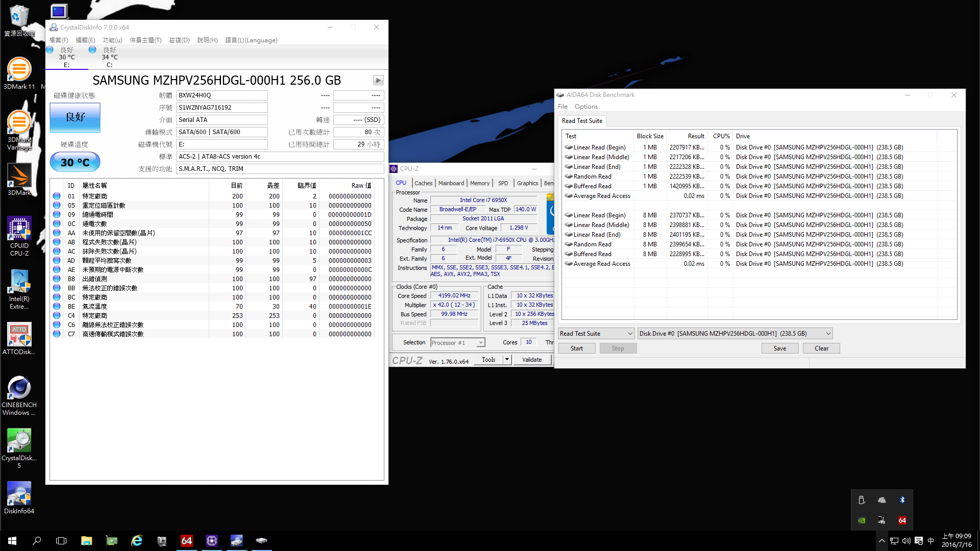This screenshot has height=551, width=980.
Task: Switch to the CPU-Z taskbar icon
Action: coord(211,541)
